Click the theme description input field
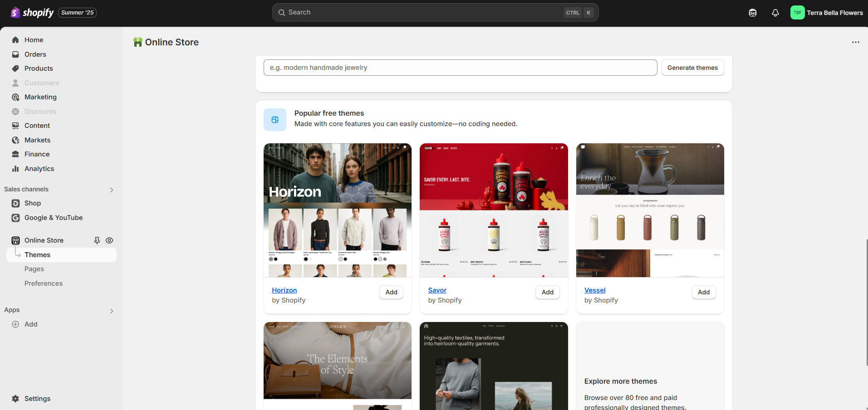Screen dimensions: 868x410 [460, 68]
